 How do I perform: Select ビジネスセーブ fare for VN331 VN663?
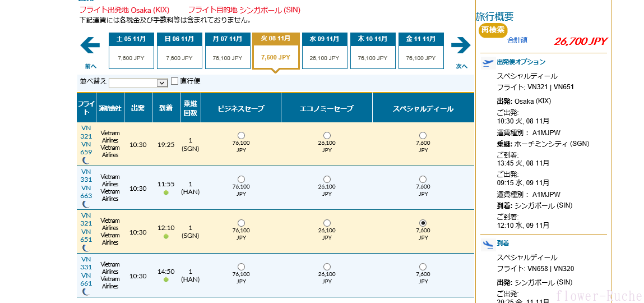tap(241, 179)
